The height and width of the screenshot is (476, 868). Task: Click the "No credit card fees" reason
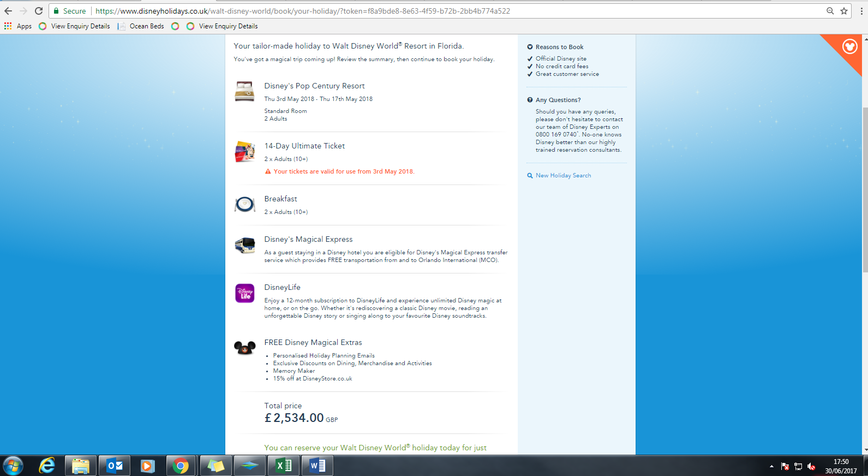(562, 67)
